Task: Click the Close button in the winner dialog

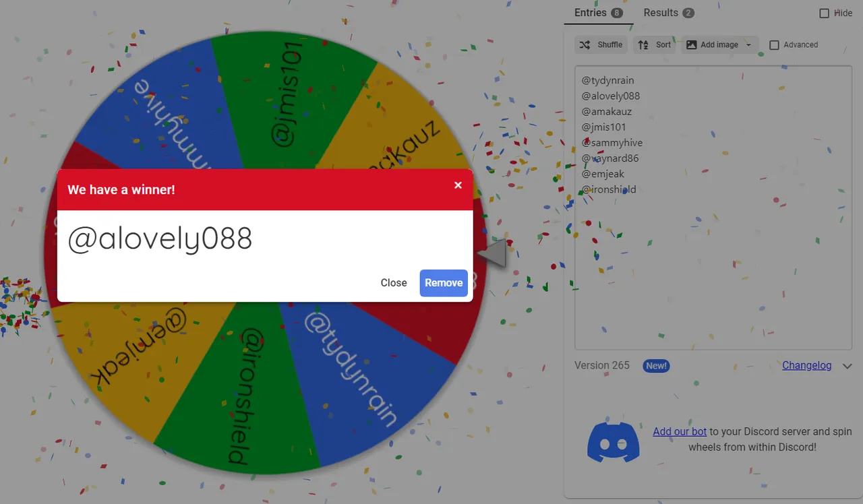Action: [394, 283]
